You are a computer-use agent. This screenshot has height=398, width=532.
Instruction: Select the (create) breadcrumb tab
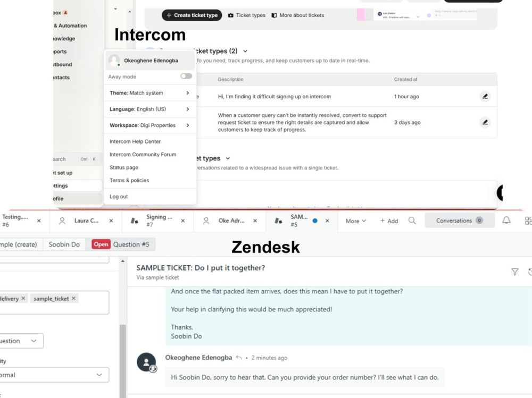[x=21, y=244]
